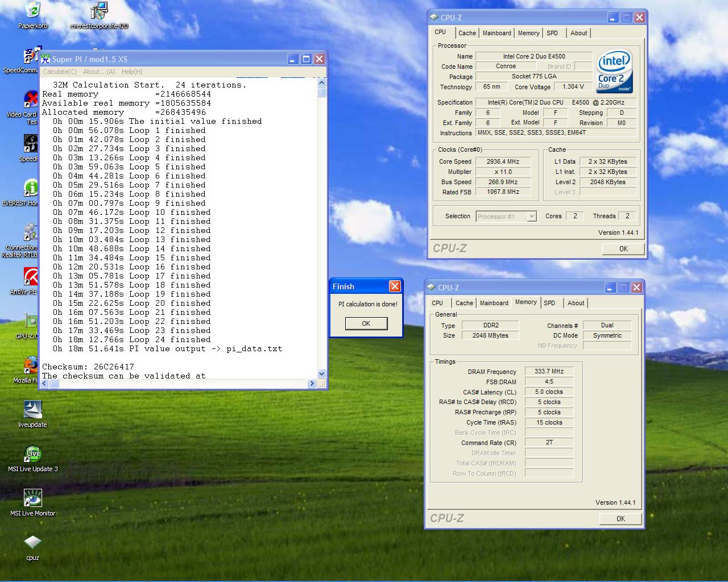Click the Super PI title bar icon
The height and width of the screenshot is (582, 728).
coord(45,59)
